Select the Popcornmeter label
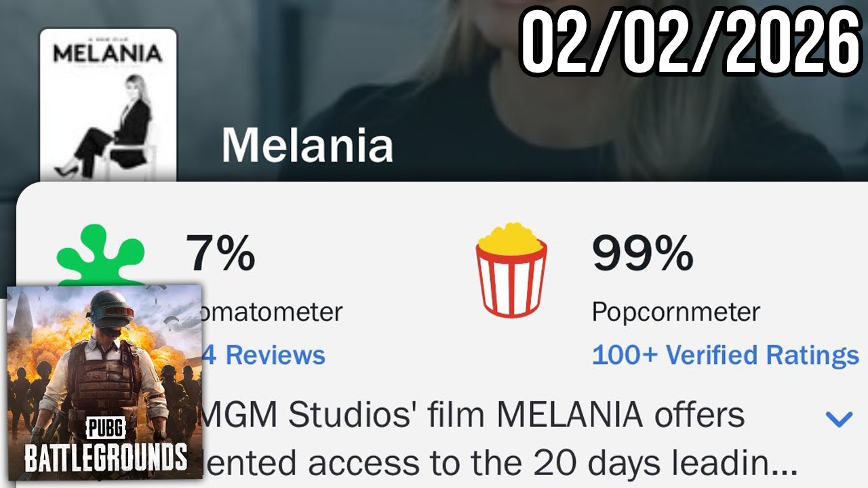The height and width of the screenshot is (488, 868). pyautogui.click(x=675, y=312)
